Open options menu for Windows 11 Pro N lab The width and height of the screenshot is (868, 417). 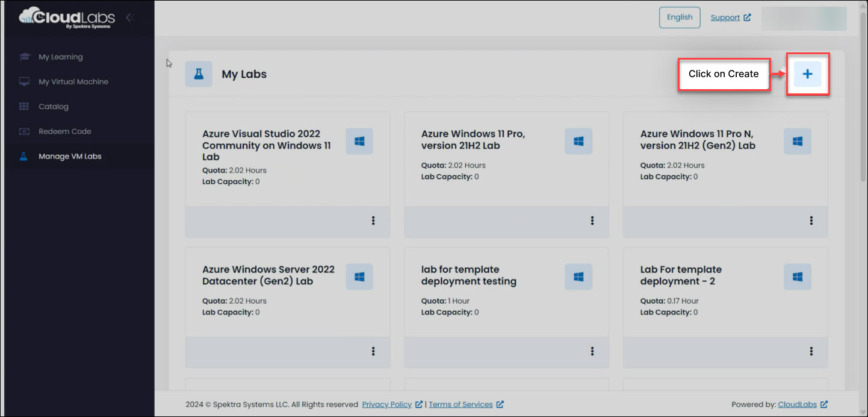[x=811, y=221]
